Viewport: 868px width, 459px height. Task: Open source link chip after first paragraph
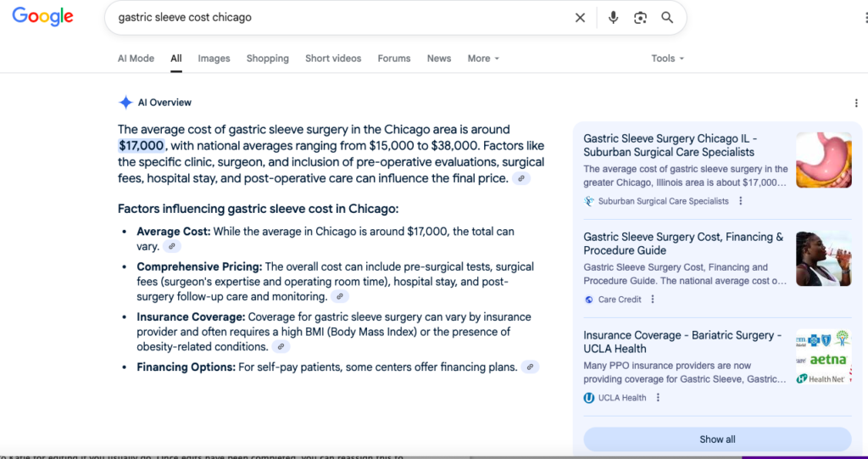[x=521, y=178]
